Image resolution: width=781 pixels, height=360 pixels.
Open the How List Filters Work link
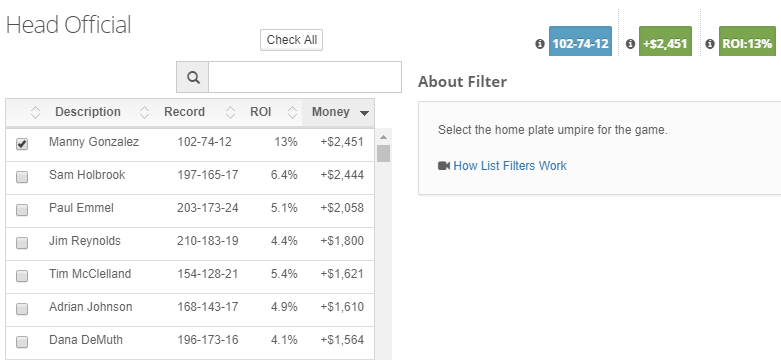510,165
